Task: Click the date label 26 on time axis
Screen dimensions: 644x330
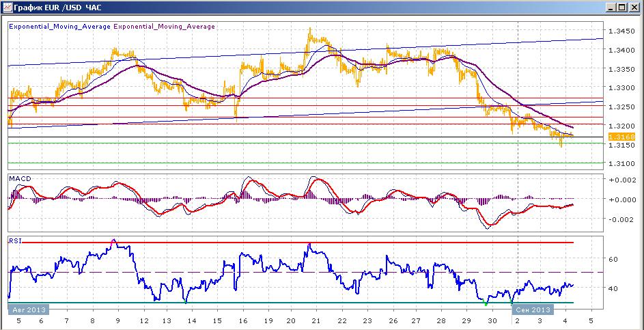Action: pyautogui.click(x=393, y=320)
